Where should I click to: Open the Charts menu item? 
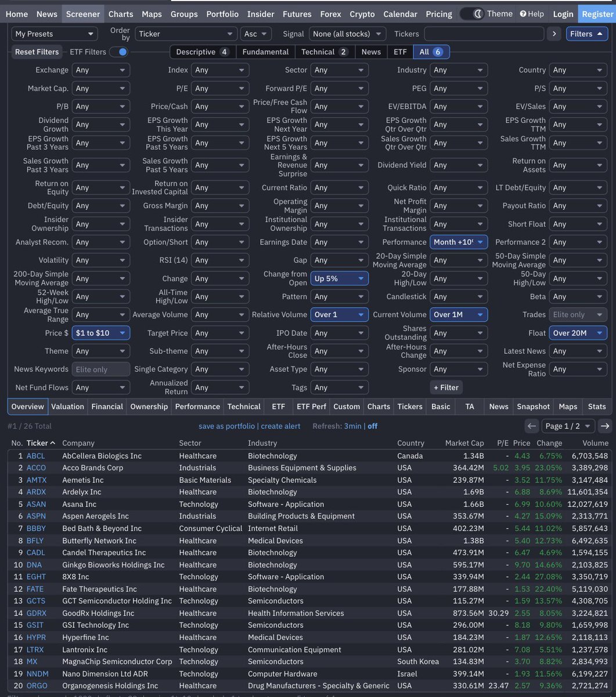(121, 14)
